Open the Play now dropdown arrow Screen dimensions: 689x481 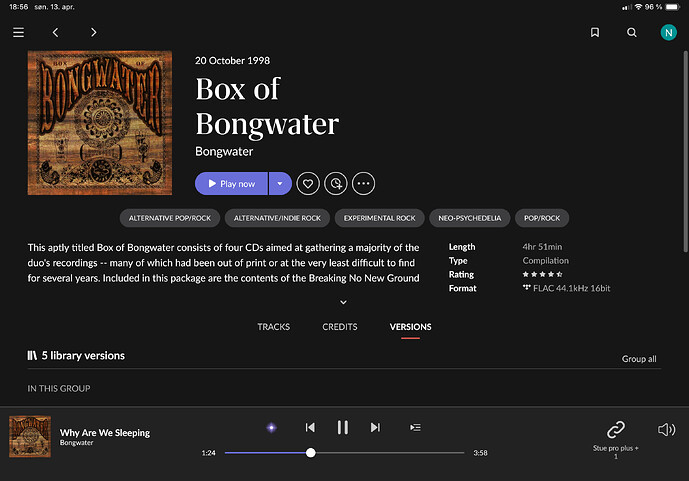tap(280, 184)
